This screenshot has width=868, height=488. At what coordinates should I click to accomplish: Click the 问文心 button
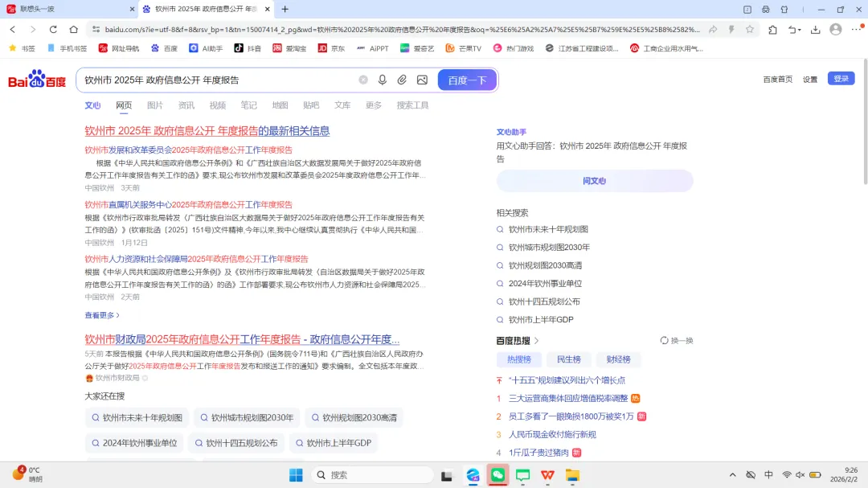(x=595, y=181)
